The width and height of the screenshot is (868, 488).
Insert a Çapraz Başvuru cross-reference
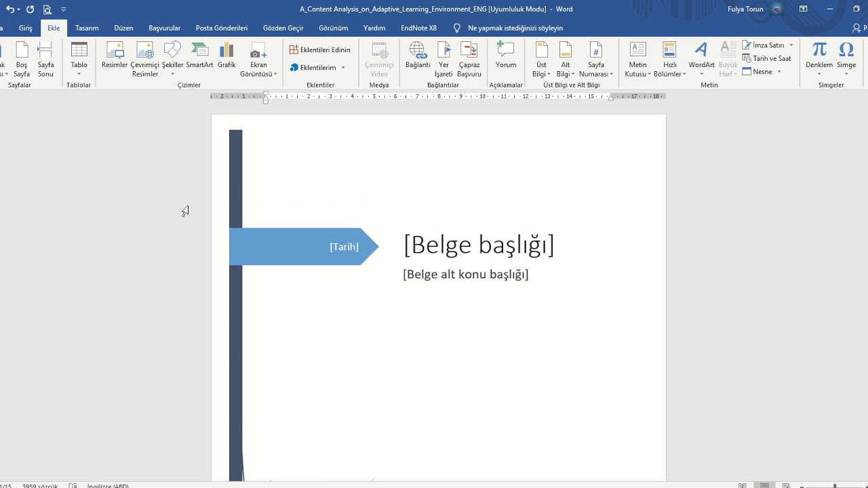[x=469, y=60]
